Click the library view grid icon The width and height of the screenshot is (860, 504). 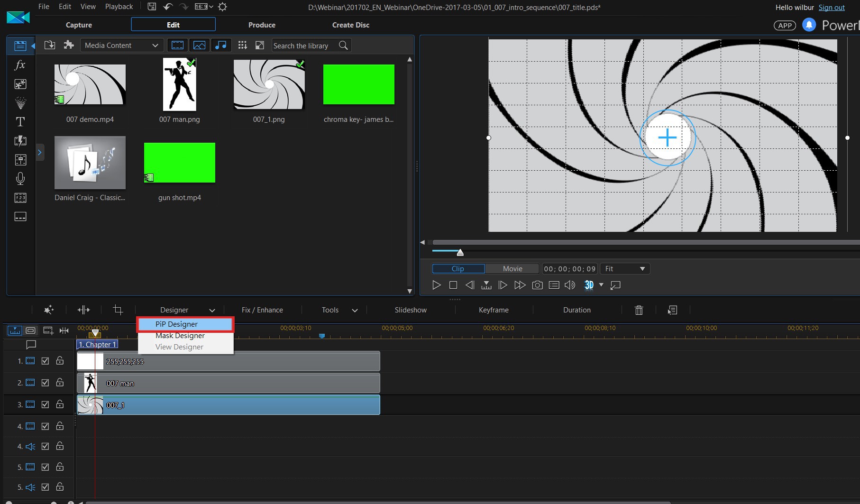click(x=242, y=45)
